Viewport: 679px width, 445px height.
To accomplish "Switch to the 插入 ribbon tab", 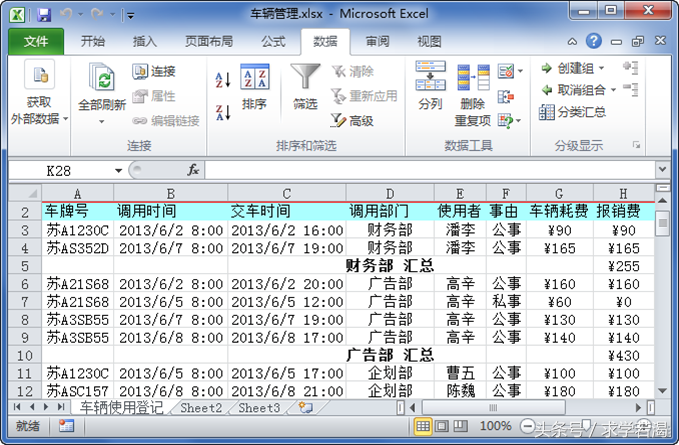I will pos(145,42).
